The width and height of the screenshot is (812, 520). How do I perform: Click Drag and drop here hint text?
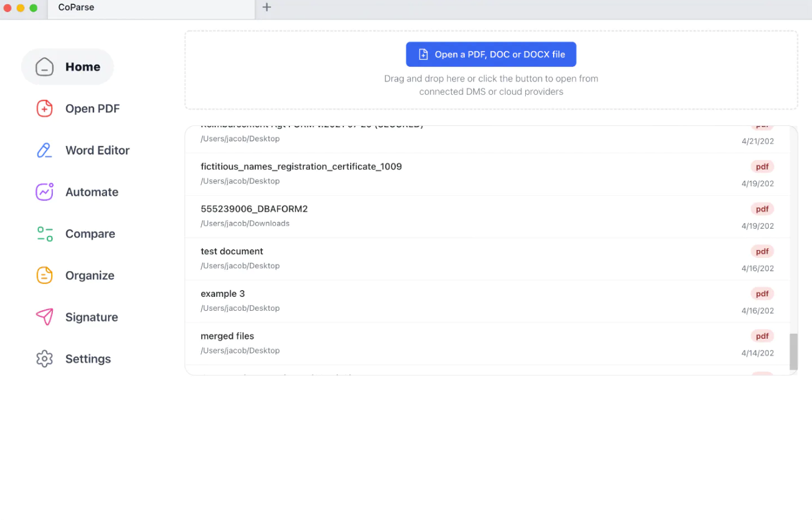[x=491, y=85]
